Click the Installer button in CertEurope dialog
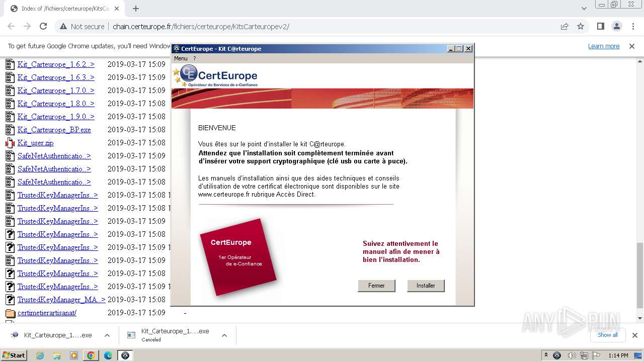Screen dimensions: 644x362 [x=426, y=286]
